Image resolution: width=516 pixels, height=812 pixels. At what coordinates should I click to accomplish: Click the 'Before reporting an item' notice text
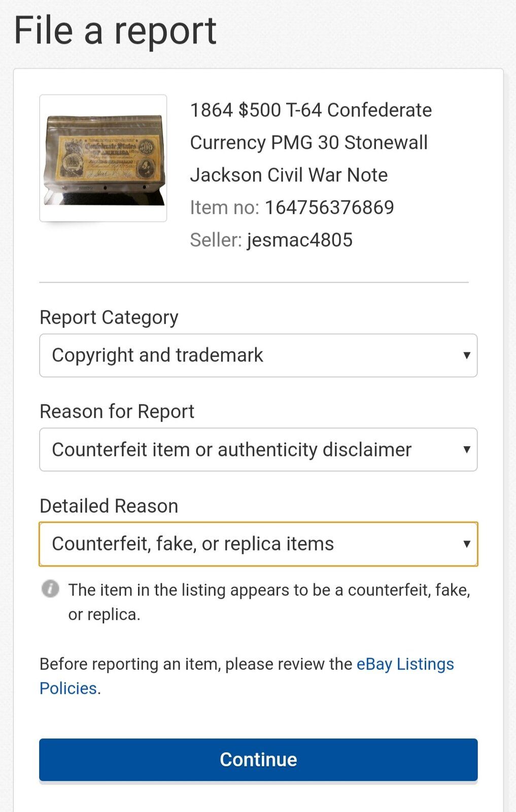click(196, 664)
